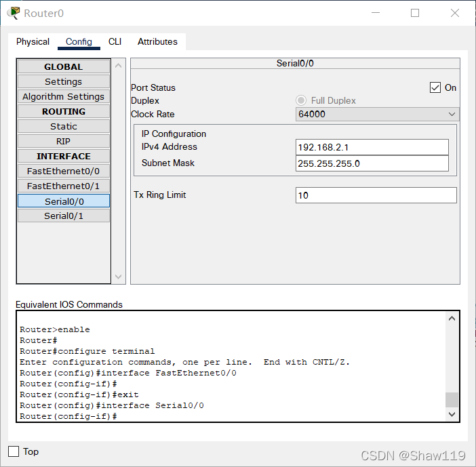Viewport: 476px width, 467px height.
Task: Open Algorithm Settings section
Action: tap(63, 96)
